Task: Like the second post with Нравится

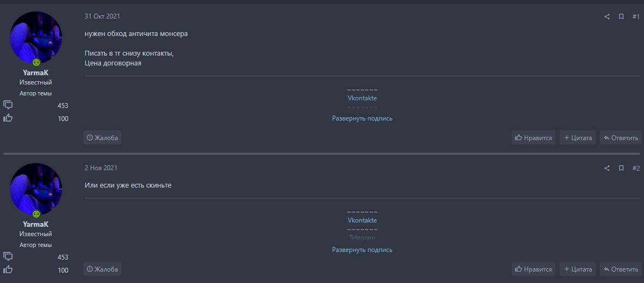Action: [x=533, y=269]
